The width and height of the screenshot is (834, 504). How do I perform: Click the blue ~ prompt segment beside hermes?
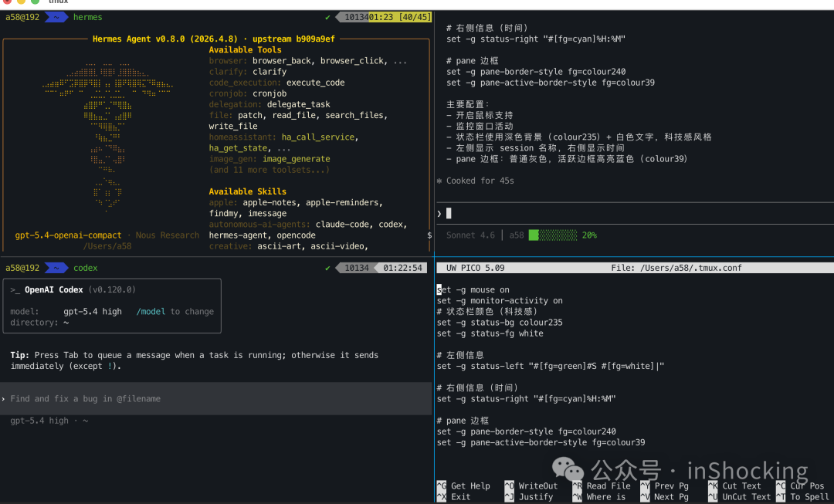point(56,17)
